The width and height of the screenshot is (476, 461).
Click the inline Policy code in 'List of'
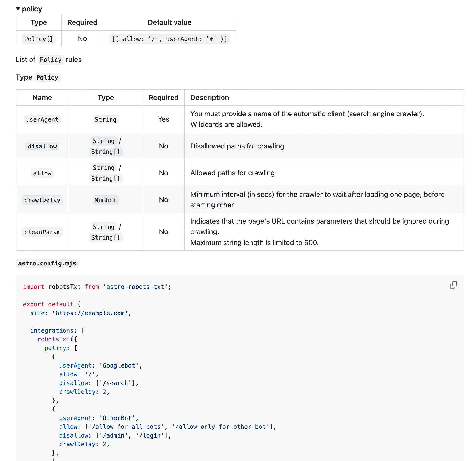50,60
